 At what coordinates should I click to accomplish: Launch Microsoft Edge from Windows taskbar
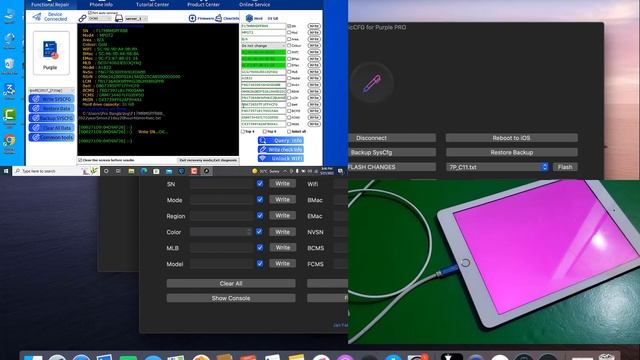144,171
